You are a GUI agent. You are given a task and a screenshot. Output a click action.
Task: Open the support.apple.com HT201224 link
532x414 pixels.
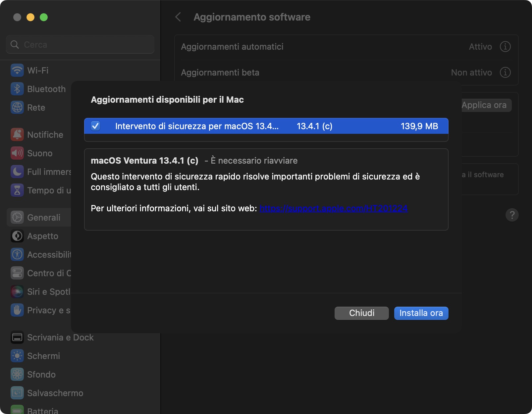(334, 208)
